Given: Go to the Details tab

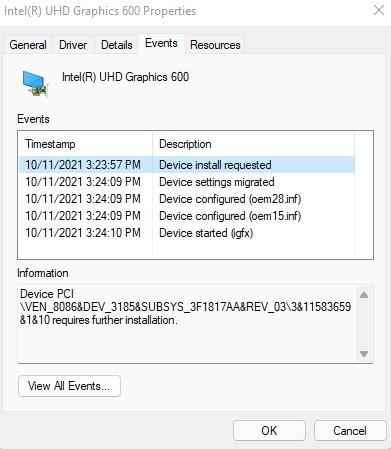Looking at the screenshot, I should click(117, 45).
